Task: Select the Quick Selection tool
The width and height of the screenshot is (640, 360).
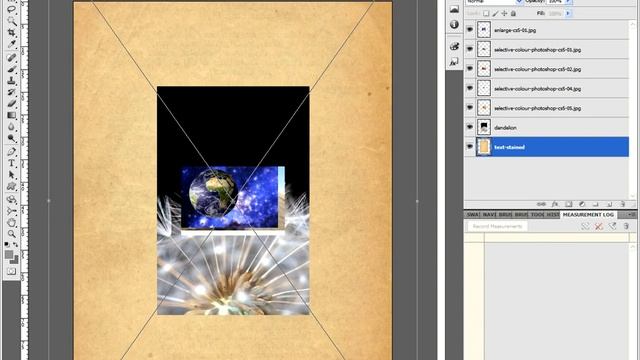Action: [x=11, y=20]
